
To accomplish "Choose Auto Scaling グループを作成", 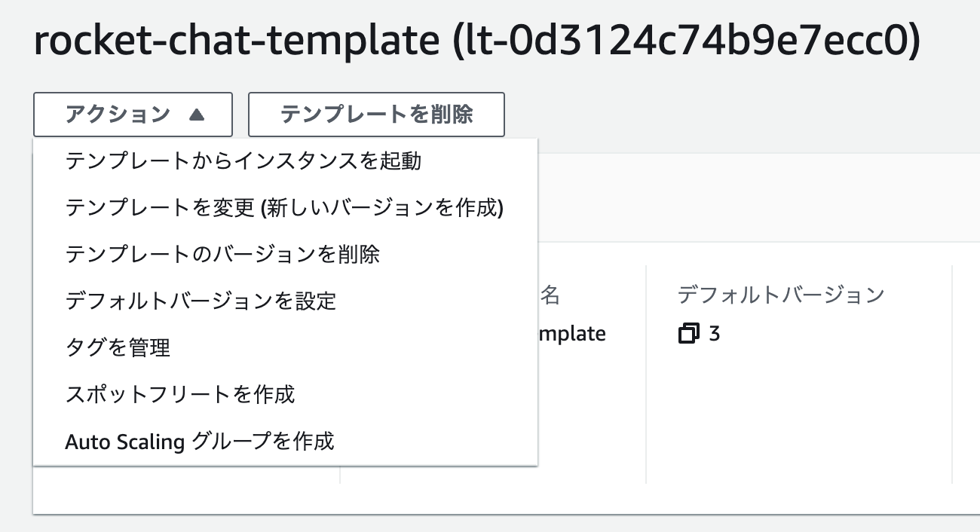I will click(285, 442).
